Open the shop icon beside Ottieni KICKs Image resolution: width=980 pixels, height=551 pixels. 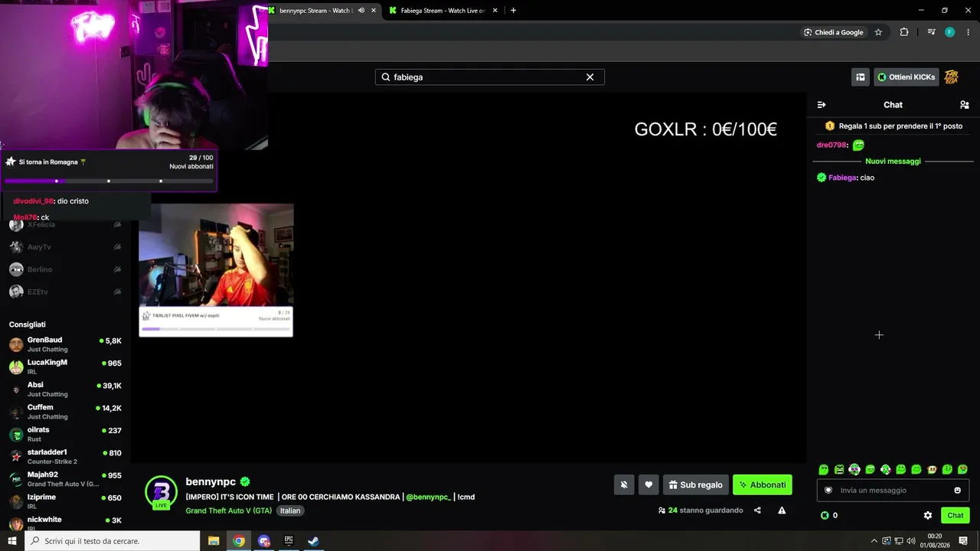pyautogui.click(x=861, y=77)
